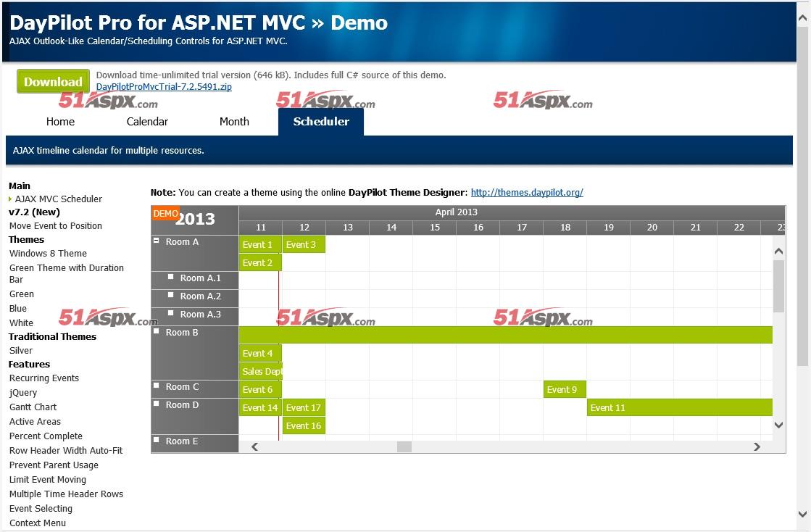The height and width of the screenshot is (532, 811).
Task: Open the Percent Complete link
Action: tap(46, 436)
